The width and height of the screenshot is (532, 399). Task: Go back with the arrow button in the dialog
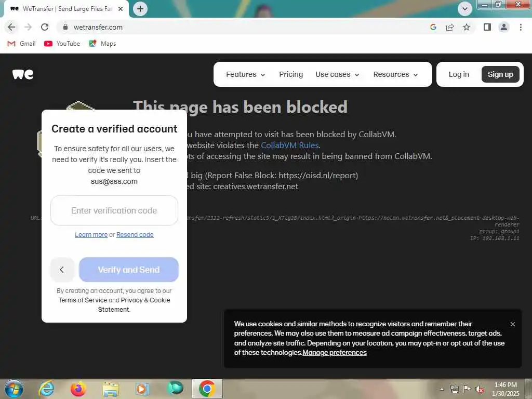pos(62,270)
